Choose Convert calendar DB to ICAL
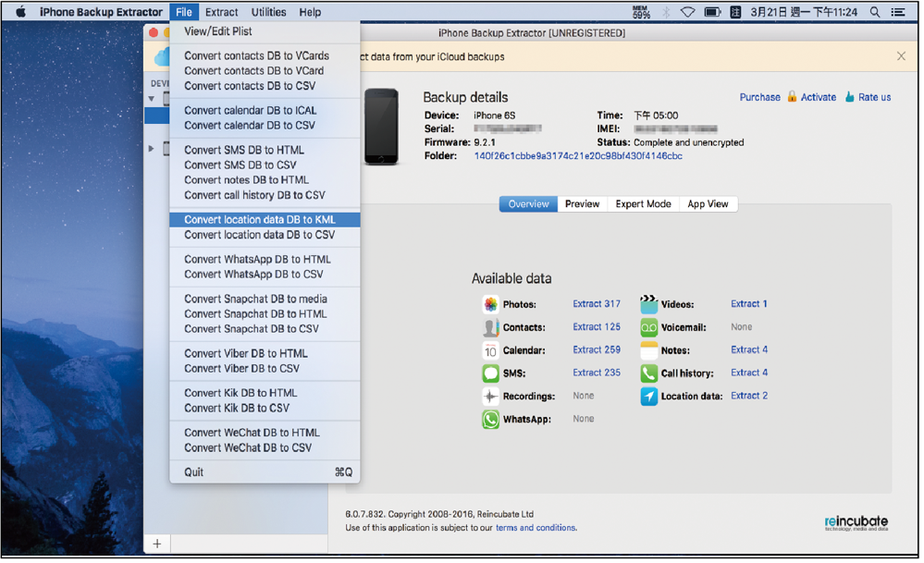 pos(265,110)
